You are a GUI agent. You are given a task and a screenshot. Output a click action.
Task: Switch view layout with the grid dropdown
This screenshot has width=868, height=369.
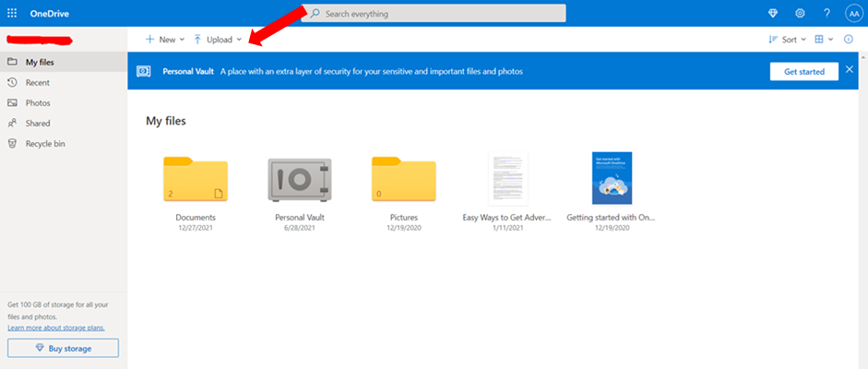(824, 40)
